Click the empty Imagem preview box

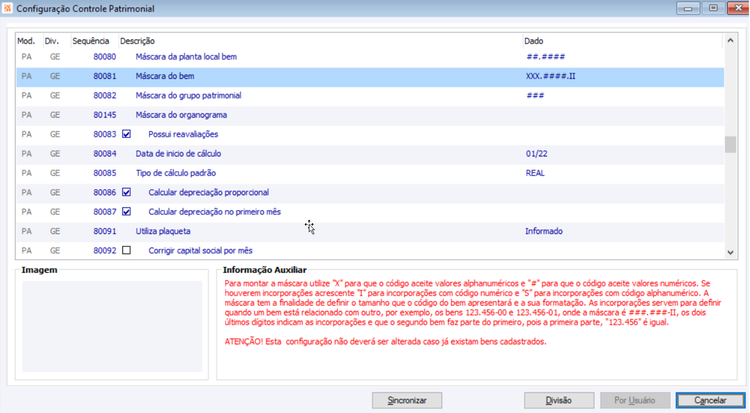click(112, 326)
